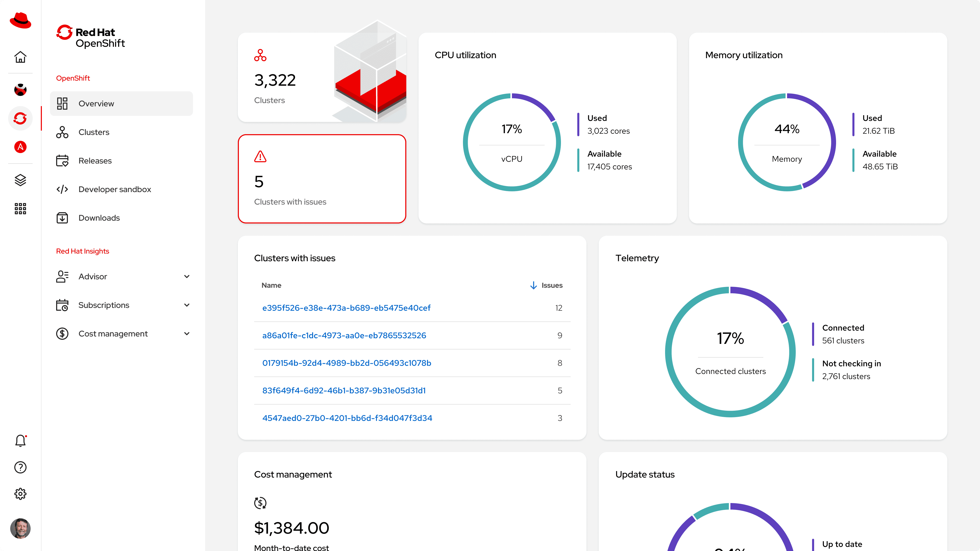Expand the Cost management menu chevron
Image resolution: width=980 pixels, height=551 pixels.
pos(187,333)
